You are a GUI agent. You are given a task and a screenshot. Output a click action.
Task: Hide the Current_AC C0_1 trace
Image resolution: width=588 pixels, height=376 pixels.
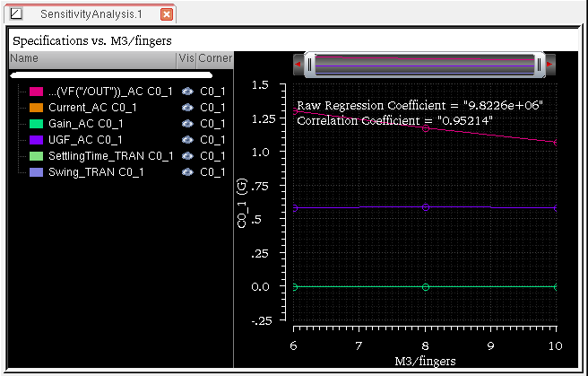pyautogui.click(x=187, y=108)
